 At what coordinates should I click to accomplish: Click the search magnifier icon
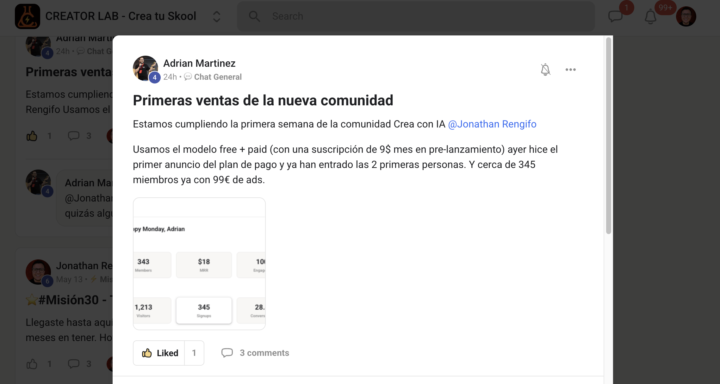pyautogui.click(x=254, y=17)
